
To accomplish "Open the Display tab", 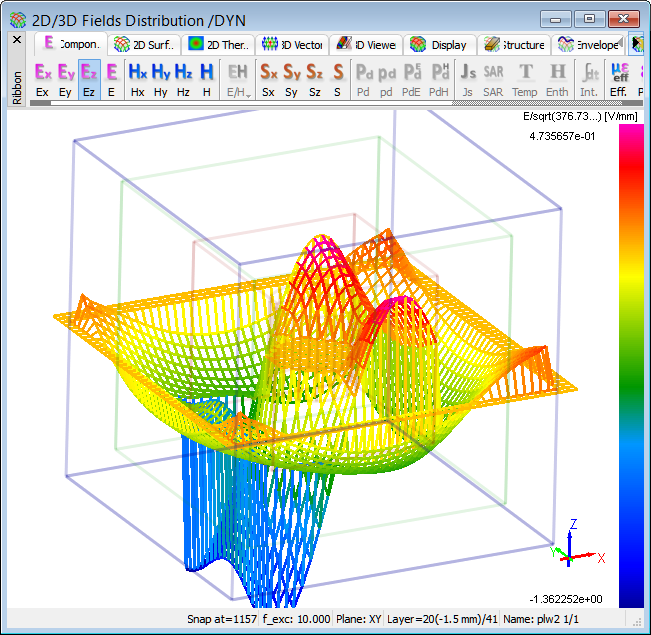I will pos(439,45).
